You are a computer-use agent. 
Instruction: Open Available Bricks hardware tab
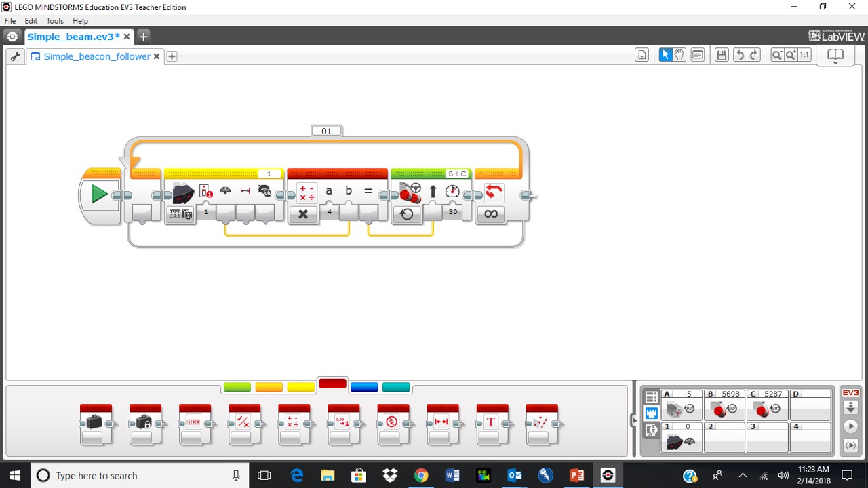[x=652, y=429]
